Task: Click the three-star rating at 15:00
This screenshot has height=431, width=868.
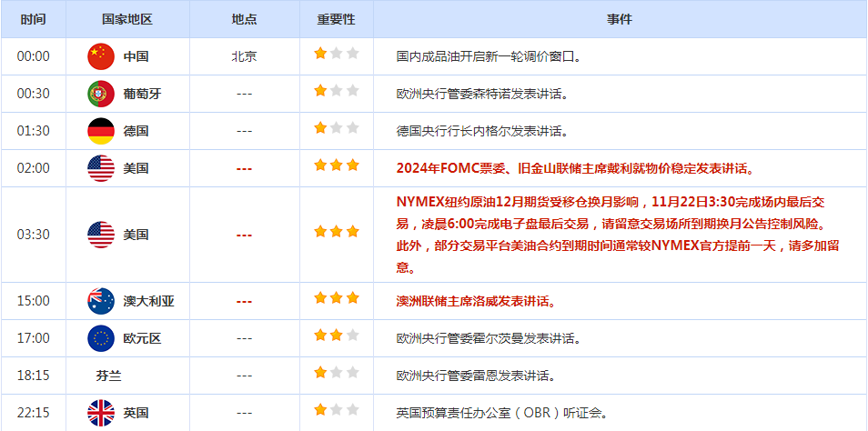Action: click(337, 298)
